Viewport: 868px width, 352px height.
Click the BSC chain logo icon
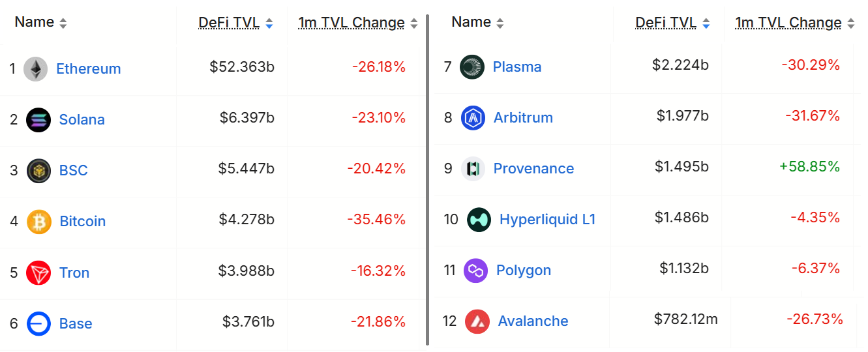tap(38, 170)
